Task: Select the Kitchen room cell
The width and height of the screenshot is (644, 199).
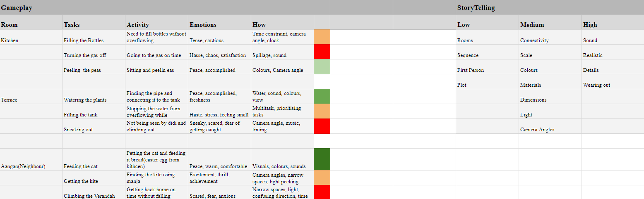Action: (x=10, y=40)
